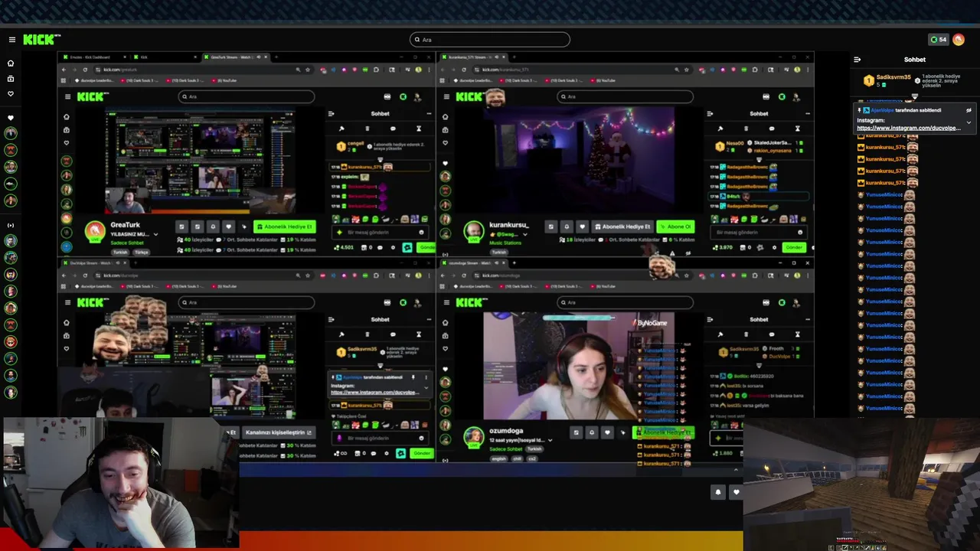The height and width of the screenshot is (551, 980).
Task: Click 'Abonelik Hediye Et' on GreaTurk channel
Action: tap(285, 227)
